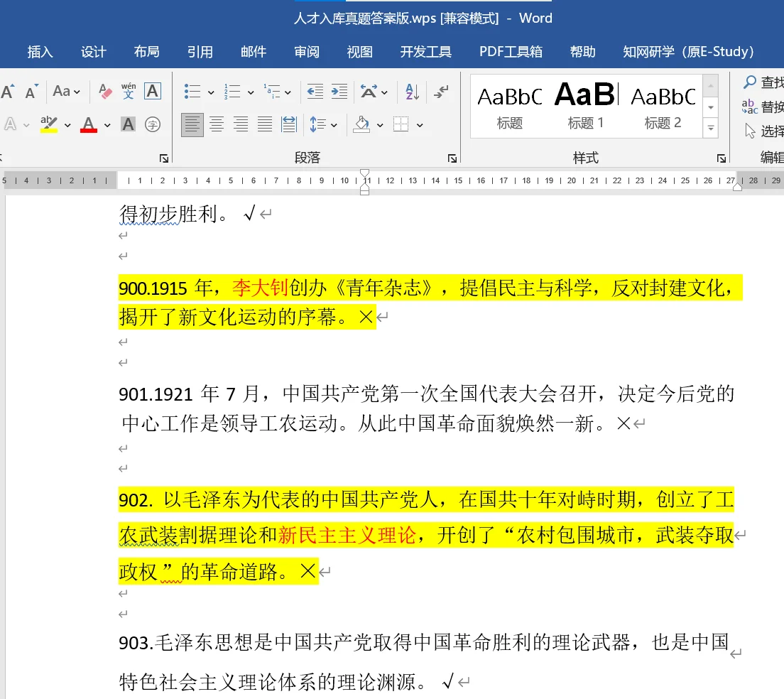The width and height of the screenshot is (784, 699).
Task: Toggle justified alignment
Action: click(264, 124)
